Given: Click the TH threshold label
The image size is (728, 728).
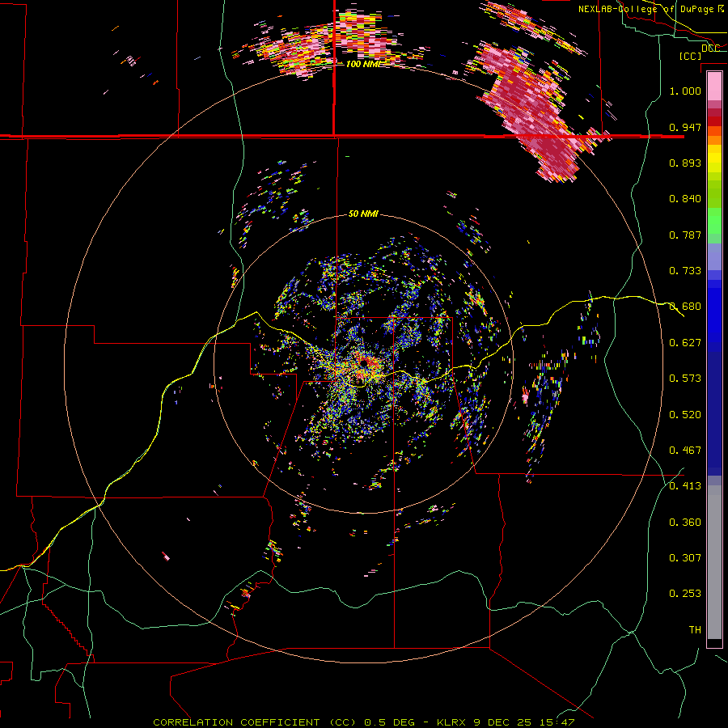Looking at the screenshot, I should [695, 630].
